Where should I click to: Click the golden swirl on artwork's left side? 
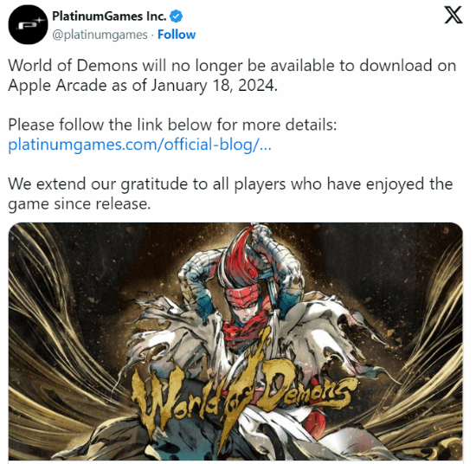point(55,349)
